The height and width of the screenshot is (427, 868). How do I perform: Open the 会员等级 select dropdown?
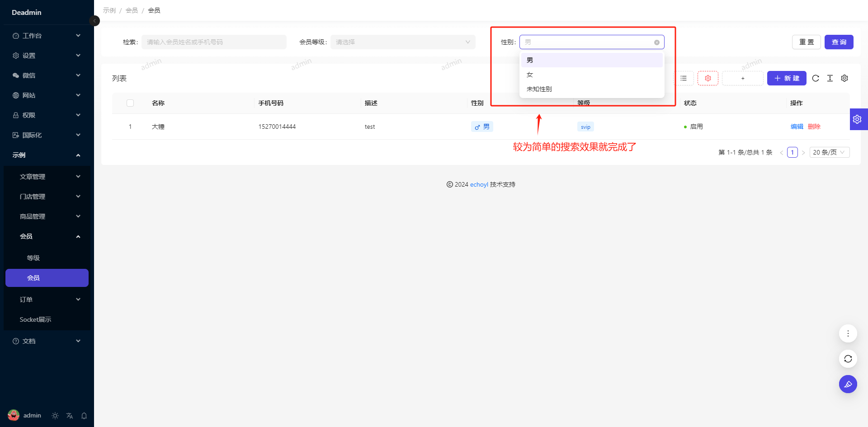pyautogui.click(x=402, y=42)
